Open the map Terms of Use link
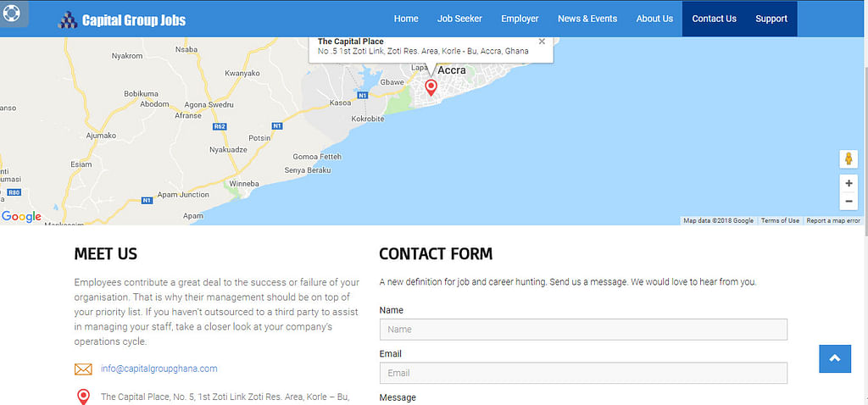 coord(780,220)
